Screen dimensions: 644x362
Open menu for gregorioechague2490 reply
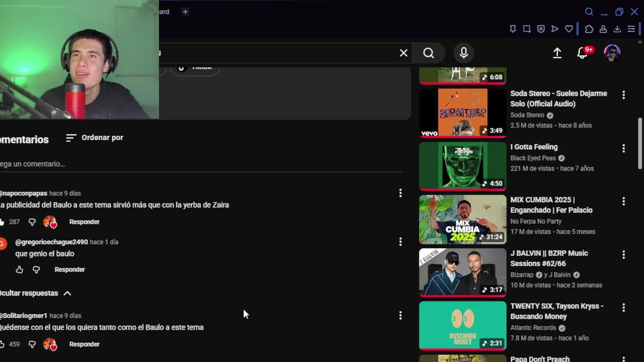400,242
